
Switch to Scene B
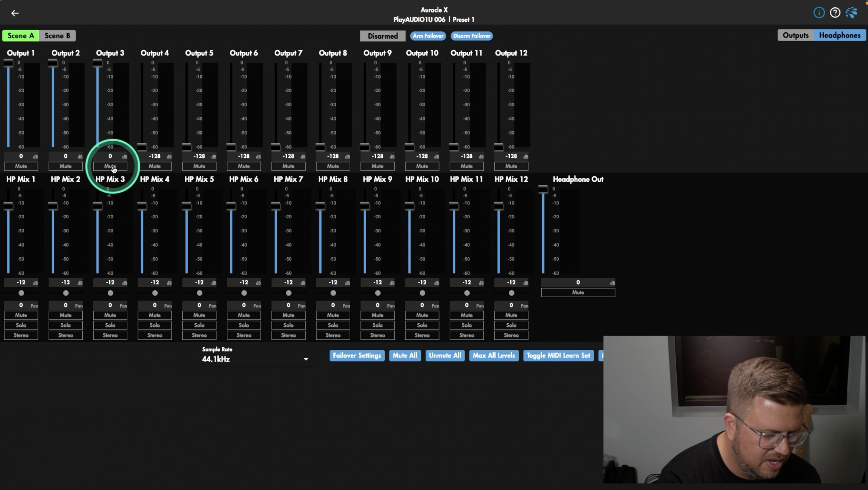click(57, 36)
